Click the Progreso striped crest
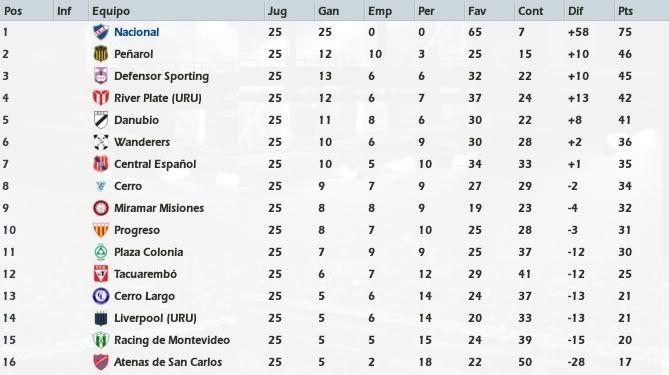This screenshot has width=669, height=375. click(x=101, y=230)
